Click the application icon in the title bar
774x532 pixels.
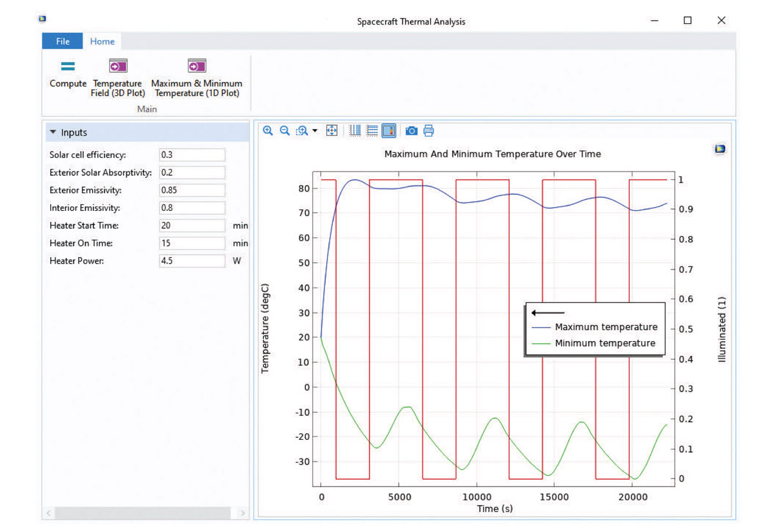coord(42,19)
